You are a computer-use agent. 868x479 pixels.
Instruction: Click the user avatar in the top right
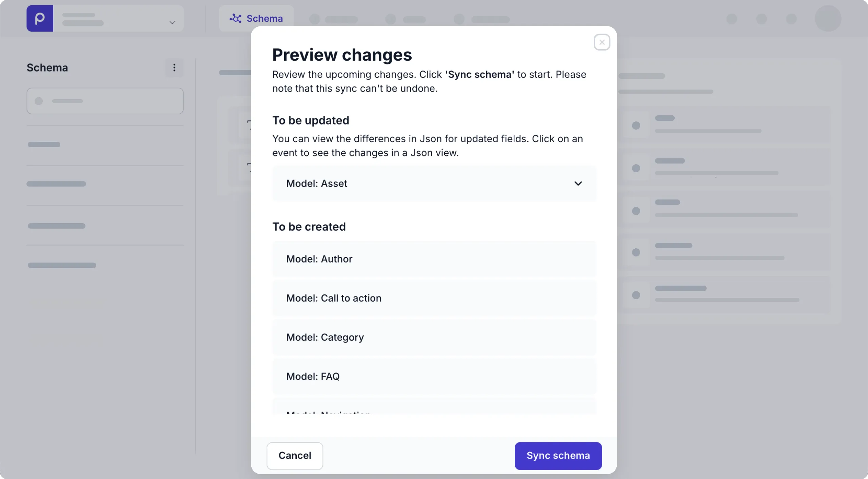[x=828, y=19]
